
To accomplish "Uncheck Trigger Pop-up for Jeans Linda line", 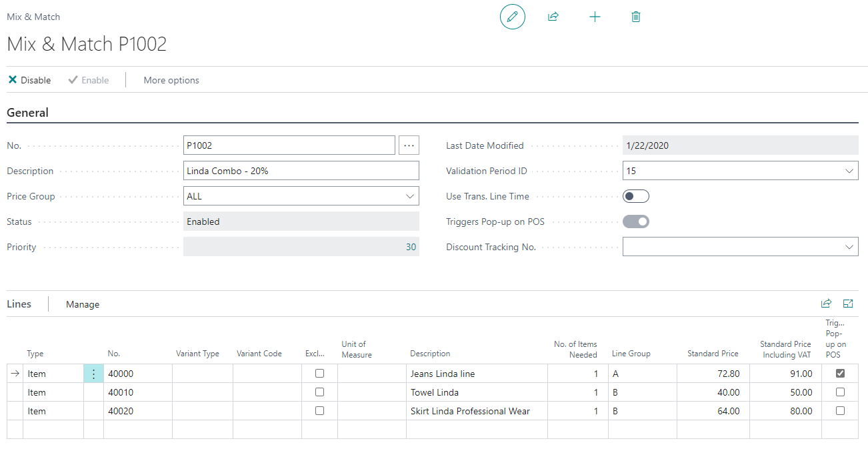I will coord(840,374).
